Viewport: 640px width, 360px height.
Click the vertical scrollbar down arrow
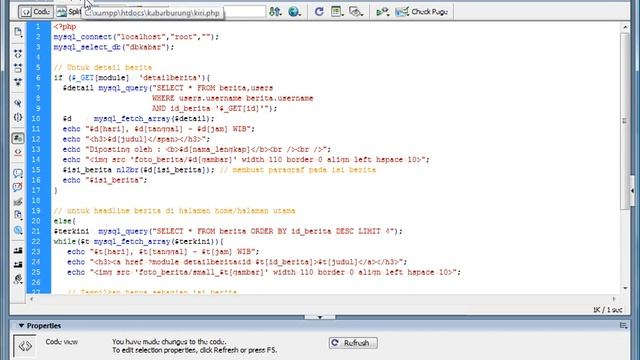coord(625,288)
